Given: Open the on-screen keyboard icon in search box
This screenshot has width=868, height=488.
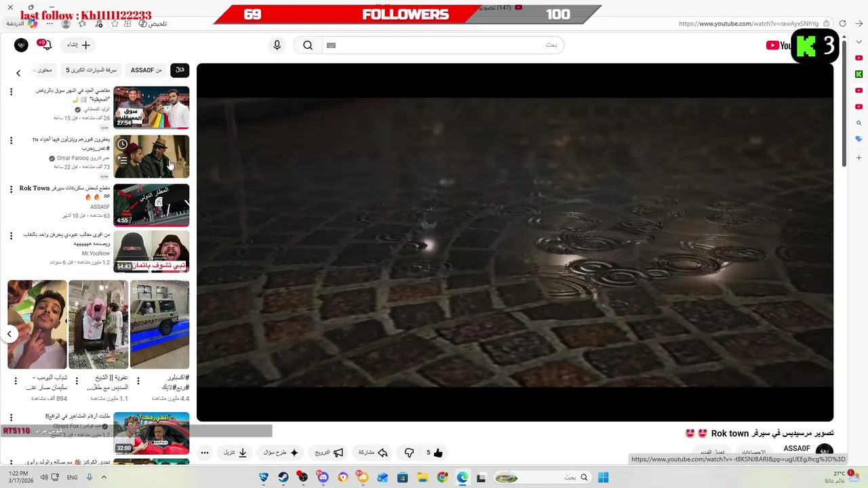Looking at the screenshot, I should coord(331,45).
